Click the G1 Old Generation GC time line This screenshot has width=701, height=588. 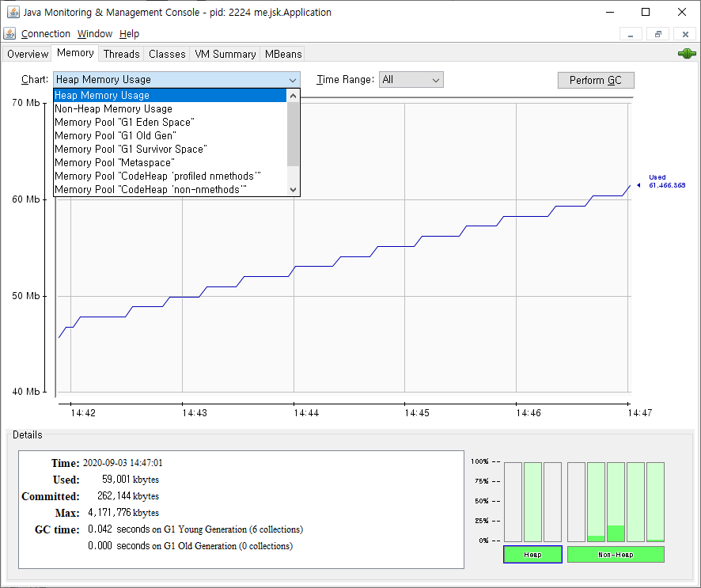(x=191, y=546)
